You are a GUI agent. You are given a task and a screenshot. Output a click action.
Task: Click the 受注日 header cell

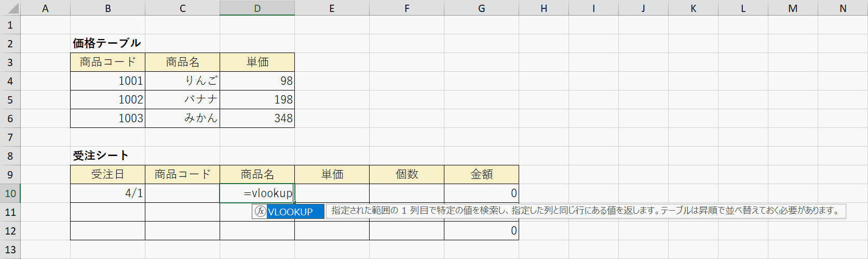point(107,174)
